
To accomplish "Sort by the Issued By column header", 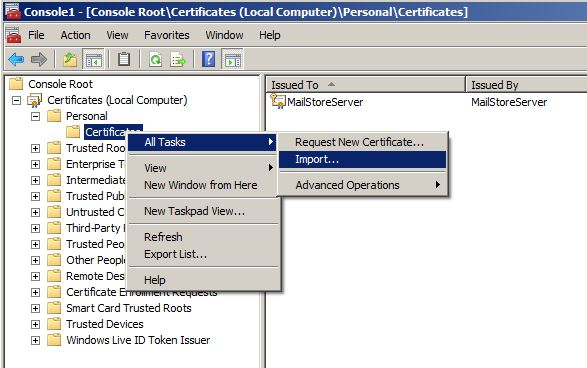I will tap(526, 85).
